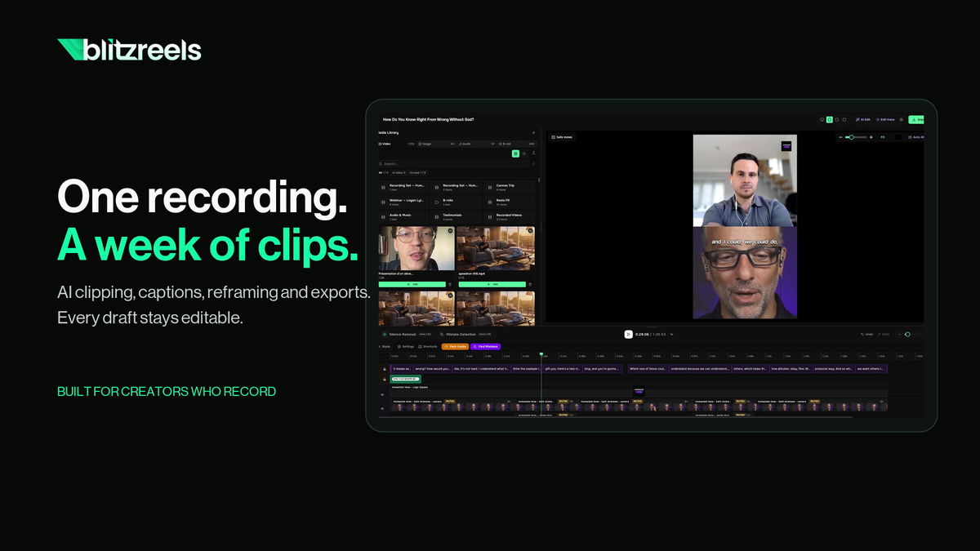Image resolution: width=980 pixels, height=551 pixels.
Task: Focus the media Search field
Action: click(455, 164)
